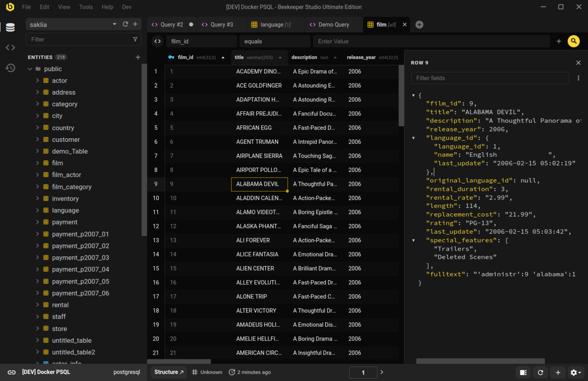Sort by film_id column arrow

(x=223, y=57)
